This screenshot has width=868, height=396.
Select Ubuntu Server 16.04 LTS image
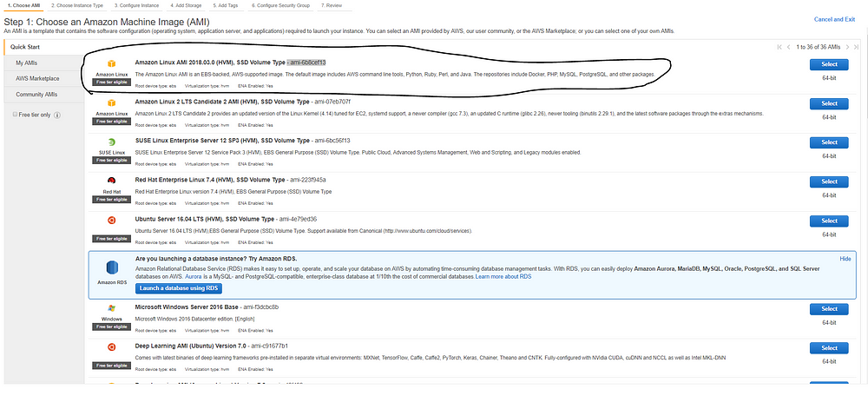click(829, 221)
